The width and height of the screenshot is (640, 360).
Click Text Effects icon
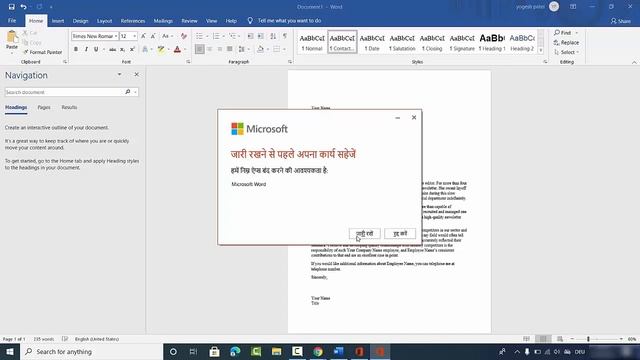tap(145, 49)
